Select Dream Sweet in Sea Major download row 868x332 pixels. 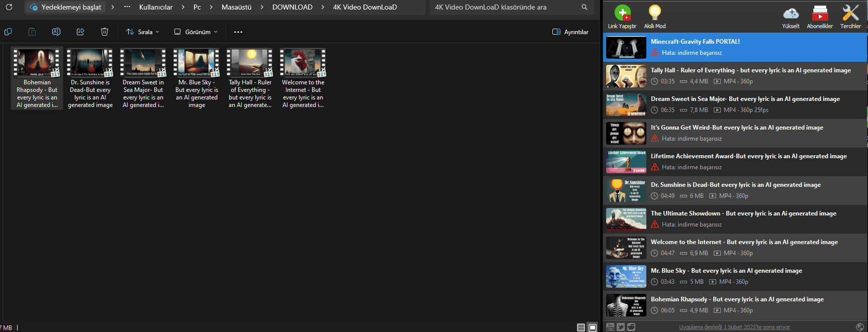click(735, 104)
